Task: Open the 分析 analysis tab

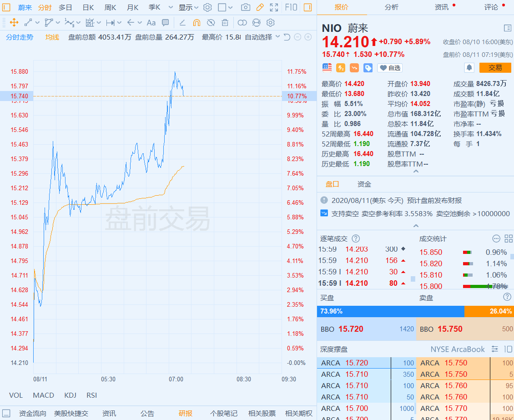Action: [x=391, y=7]
